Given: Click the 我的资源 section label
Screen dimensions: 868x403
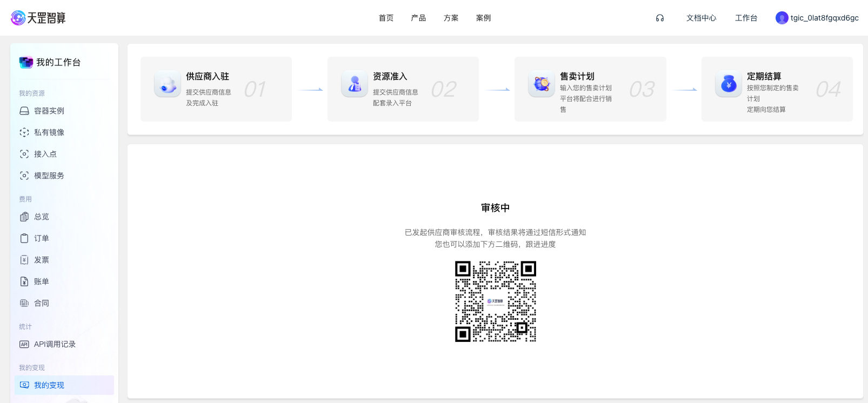Looking at the screenshot, I should (x=32, y=93).
